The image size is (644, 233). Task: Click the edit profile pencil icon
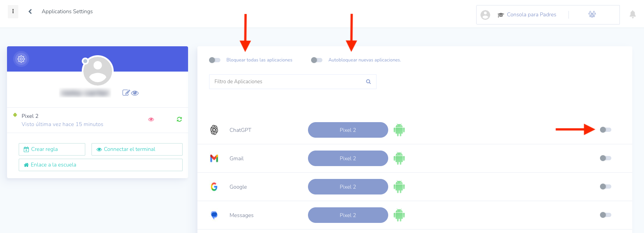tap(126, 93)
